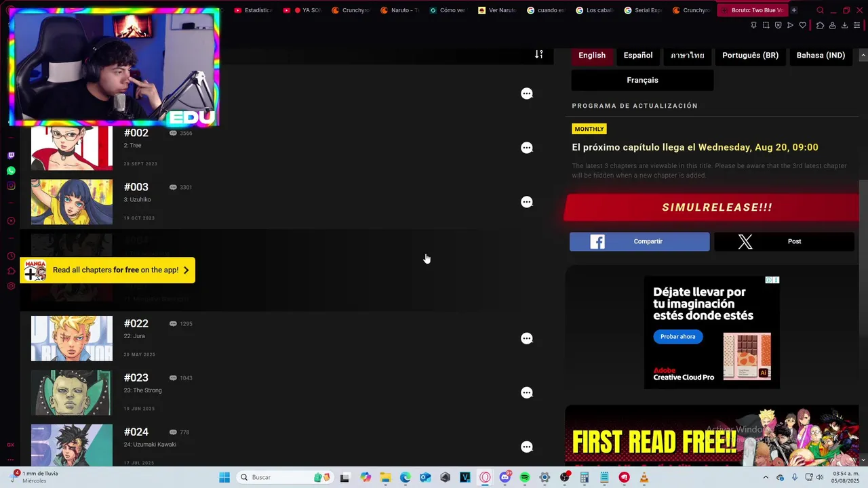The image size is (868, 488).
Task: Open chapter #022 Jura thumbnail
Action: (72, 338)
